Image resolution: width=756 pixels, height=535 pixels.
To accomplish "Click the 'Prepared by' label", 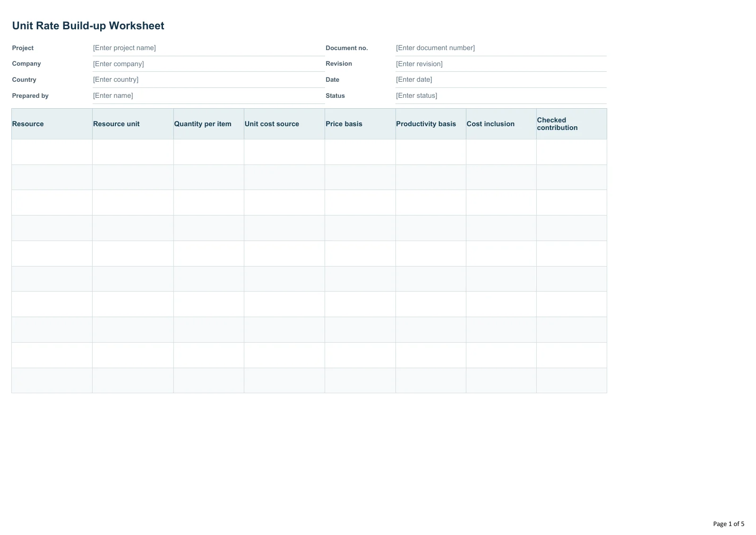I will tap(30, 95).
